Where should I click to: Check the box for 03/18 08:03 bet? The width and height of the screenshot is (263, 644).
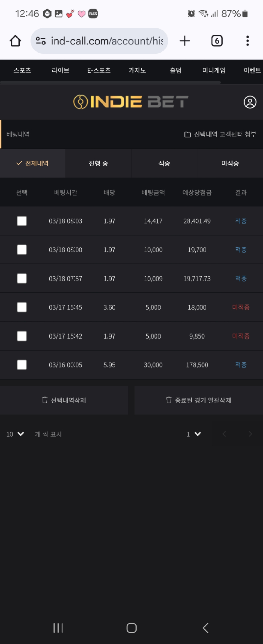pyautogui.click(x=22, y=221)
